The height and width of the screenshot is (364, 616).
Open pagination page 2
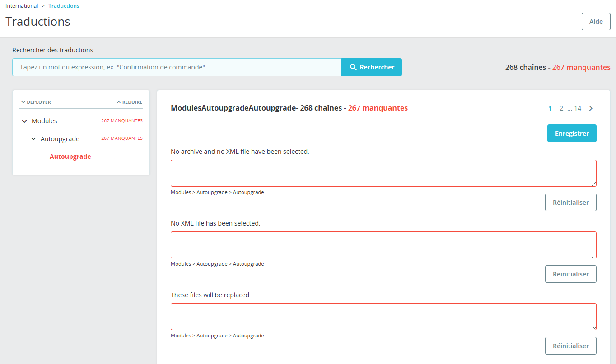click(x=561, y=108)
